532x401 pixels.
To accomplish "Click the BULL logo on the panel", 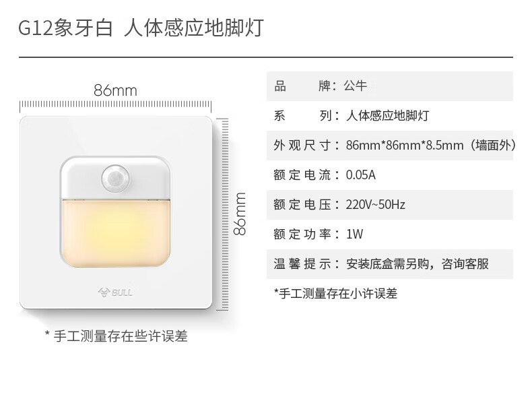I will point(115,292).
